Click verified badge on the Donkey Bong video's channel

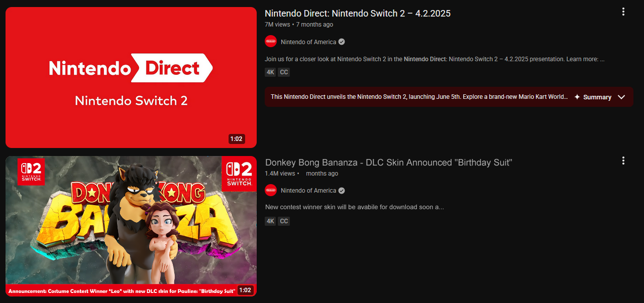[342, 191]
